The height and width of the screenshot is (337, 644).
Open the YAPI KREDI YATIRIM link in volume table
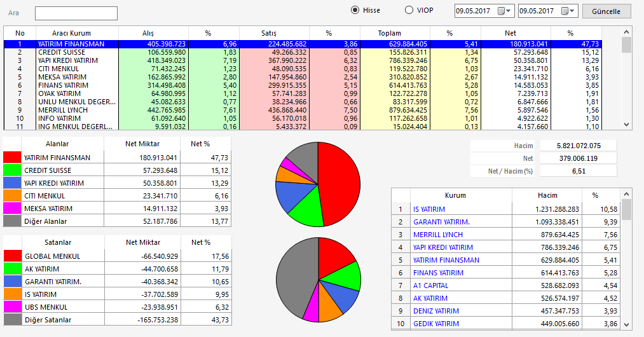442,247
